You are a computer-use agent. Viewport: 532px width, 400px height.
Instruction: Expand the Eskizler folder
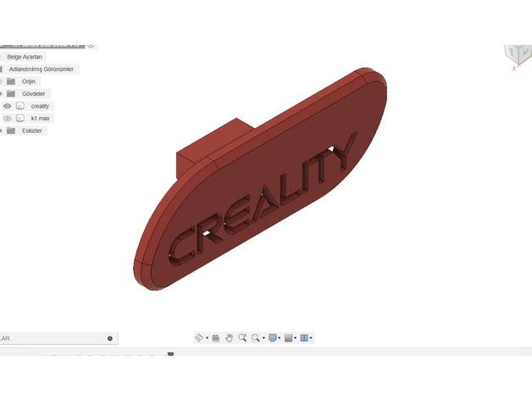tap(2, 131)
